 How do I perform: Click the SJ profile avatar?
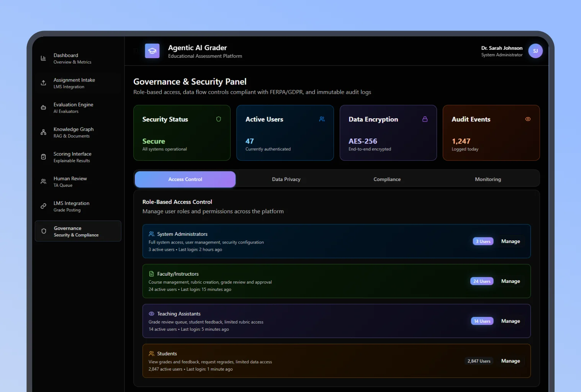[x=535, y=51]
